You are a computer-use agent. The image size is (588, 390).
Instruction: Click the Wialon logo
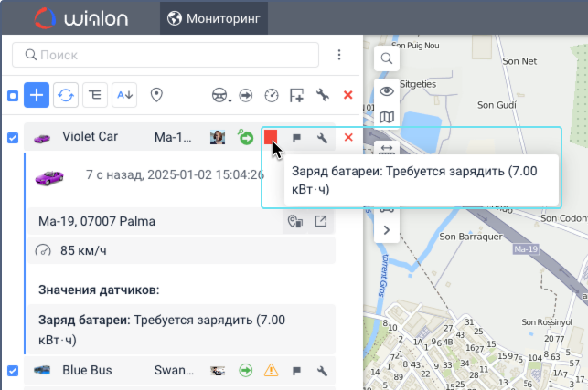(81, 18)
